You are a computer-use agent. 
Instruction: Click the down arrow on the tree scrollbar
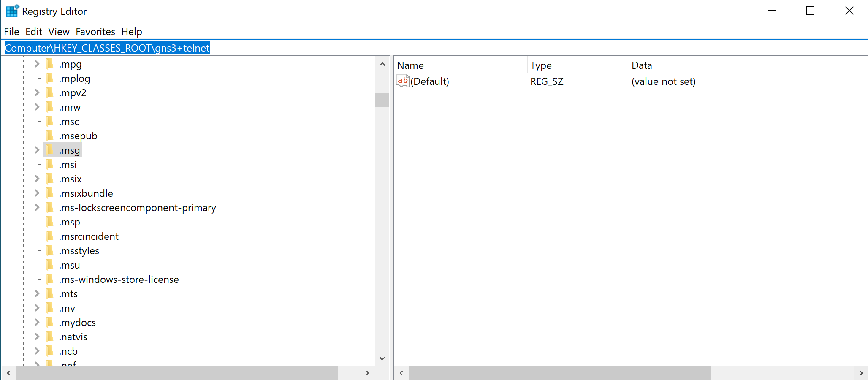tap(382, 358)
